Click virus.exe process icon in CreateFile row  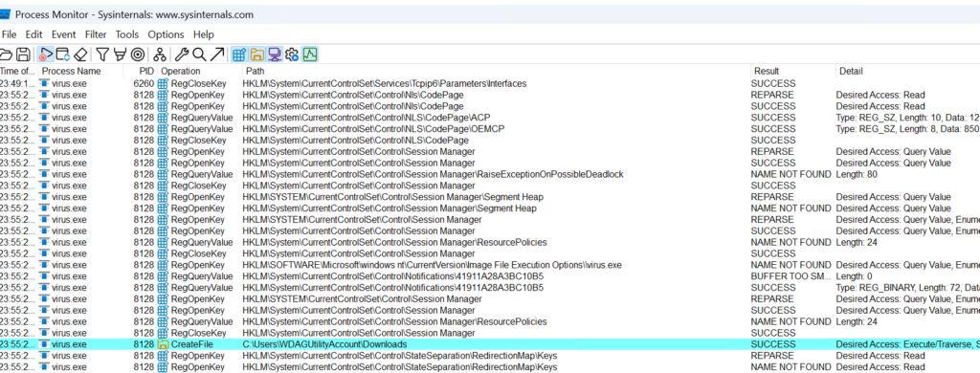(44, 344)
